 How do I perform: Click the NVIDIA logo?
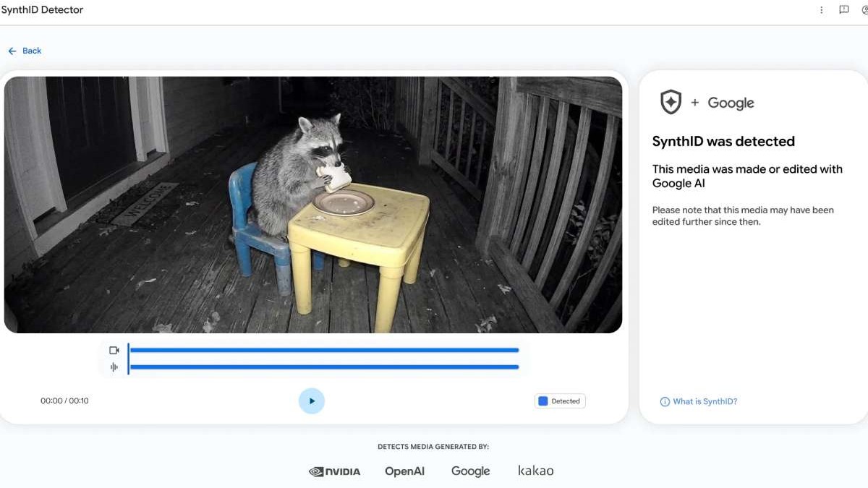coord(334,471)
